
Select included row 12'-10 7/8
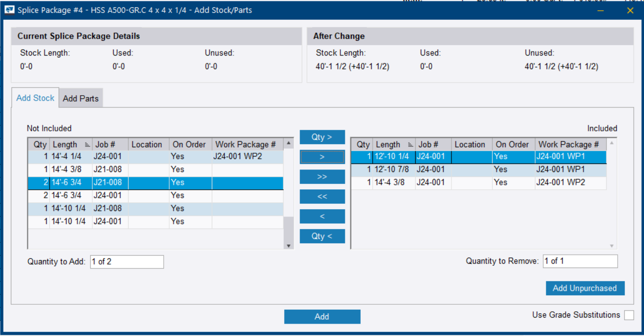pos(479,169)
